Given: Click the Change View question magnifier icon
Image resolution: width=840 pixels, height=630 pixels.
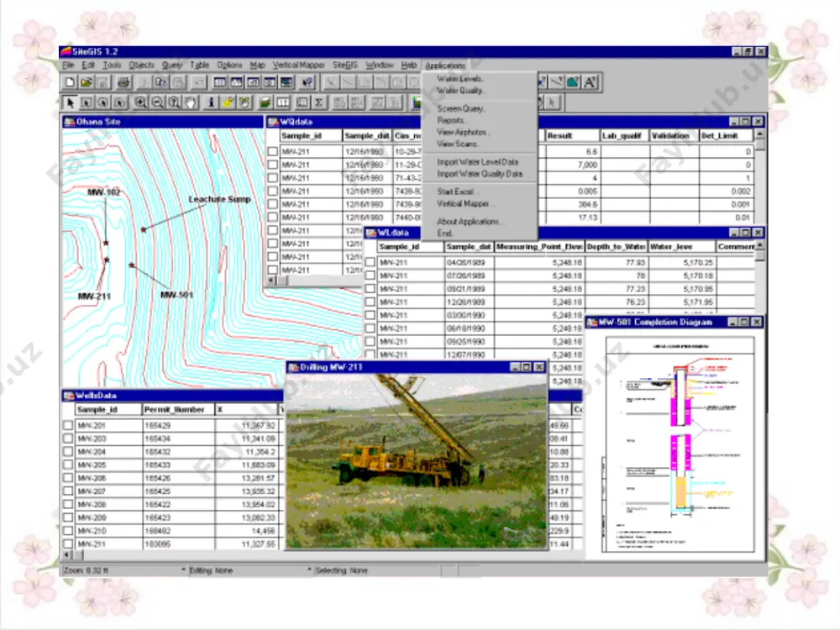Looking at the screenshot, I should (174, 102).
